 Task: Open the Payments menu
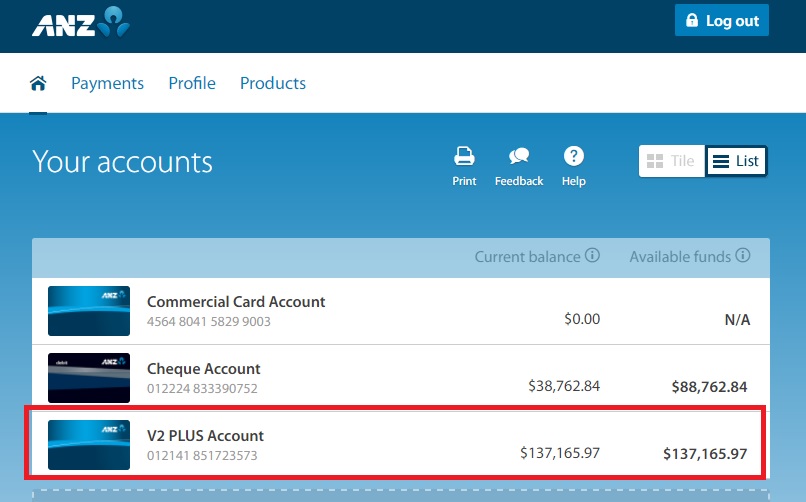[107, 83]
